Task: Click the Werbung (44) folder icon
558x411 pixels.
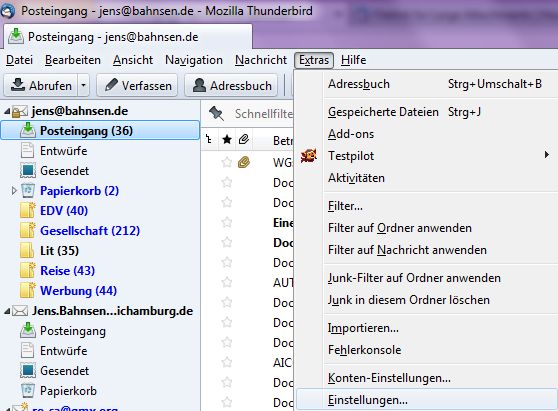Action: pyautogui.click(x=28, y=290)
